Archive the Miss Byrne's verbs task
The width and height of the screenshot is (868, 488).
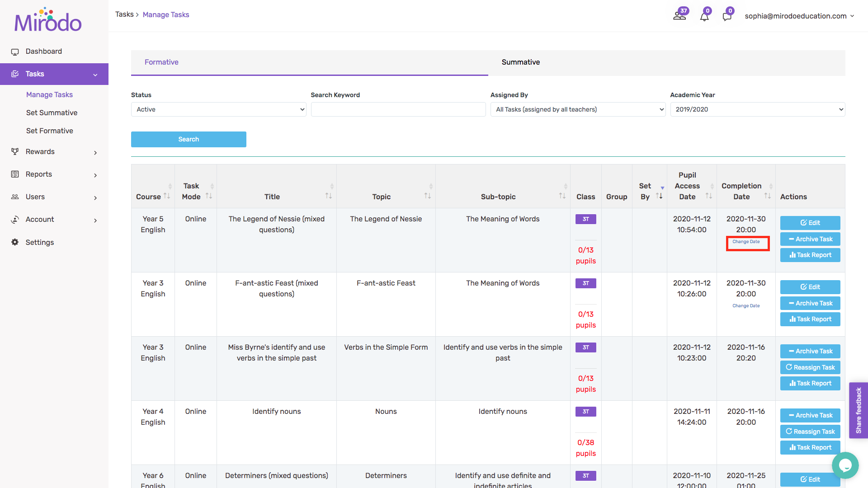pos(810,351)
